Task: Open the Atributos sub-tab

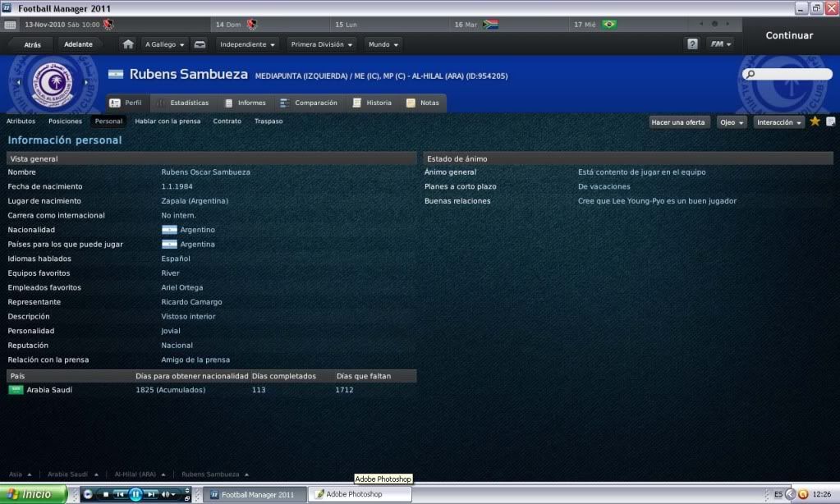Action: pyautogui.click(x=21, y=121)
